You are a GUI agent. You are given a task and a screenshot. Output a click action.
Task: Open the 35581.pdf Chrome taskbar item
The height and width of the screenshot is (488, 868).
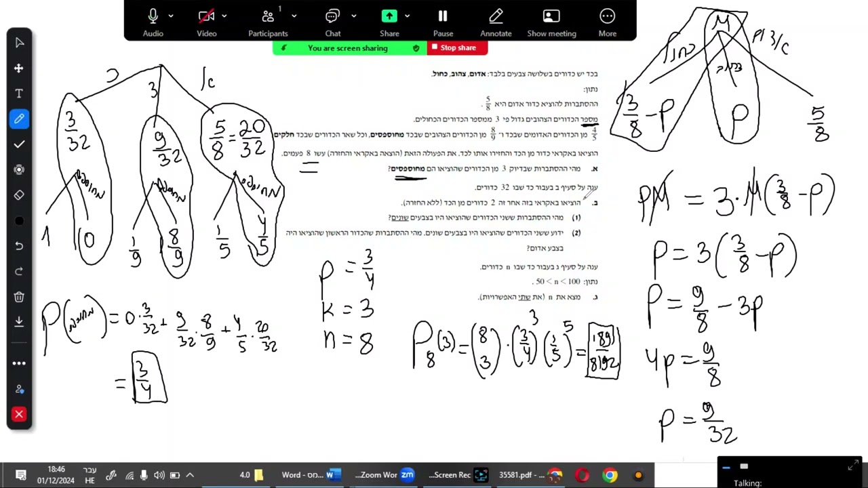(530, 475)
